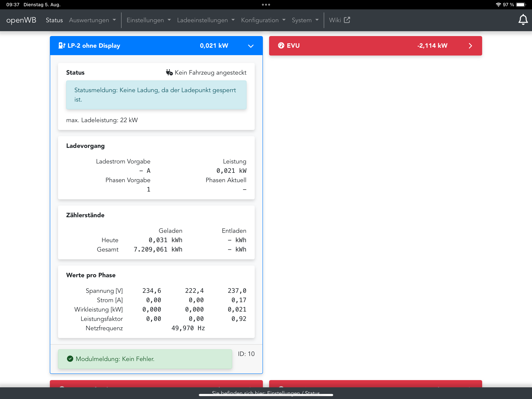
Task: Tap the three dots at screen top
Action: pyautogui.click(x=266, y=4)
